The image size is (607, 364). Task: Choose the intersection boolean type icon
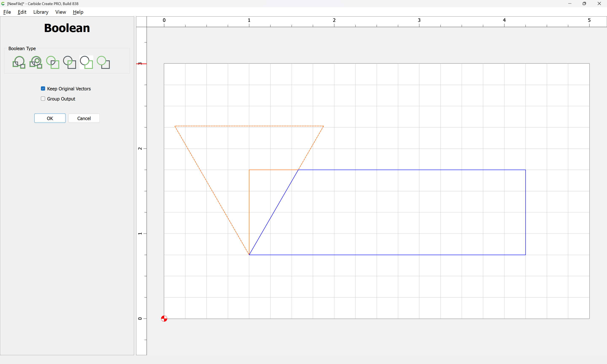pos(69,62)
